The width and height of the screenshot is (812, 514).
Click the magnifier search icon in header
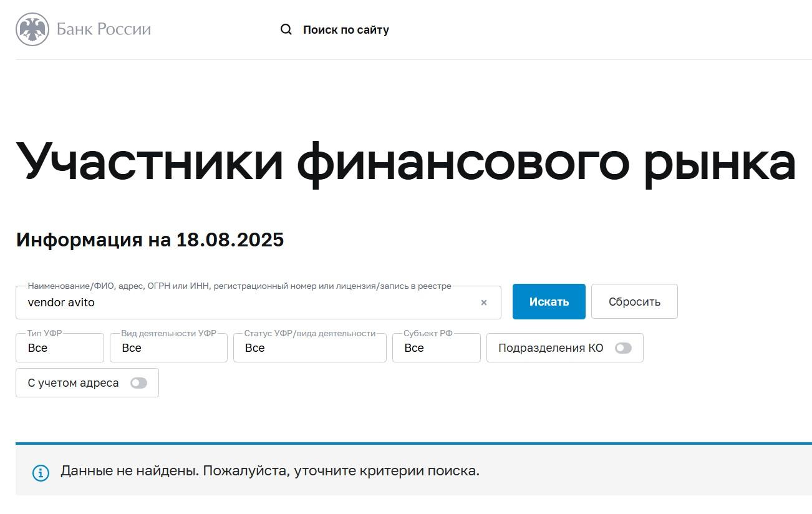click(x=286, y=29)
